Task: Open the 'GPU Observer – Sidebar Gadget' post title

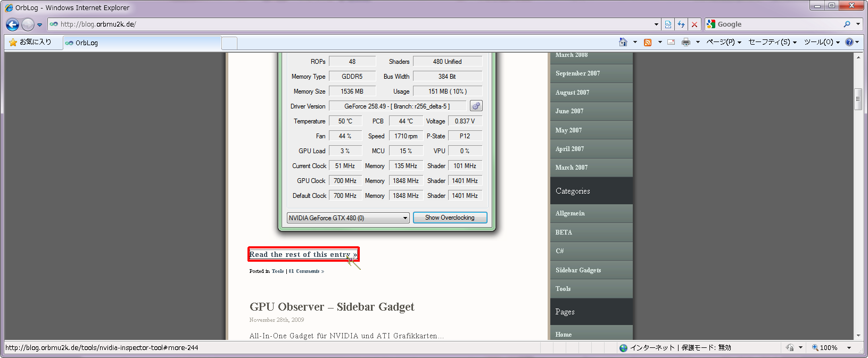Action: [332, 307]
